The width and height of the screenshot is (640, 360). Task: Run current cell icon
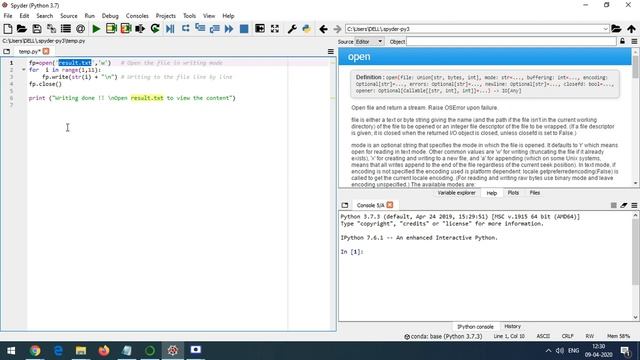coord(111,29)
